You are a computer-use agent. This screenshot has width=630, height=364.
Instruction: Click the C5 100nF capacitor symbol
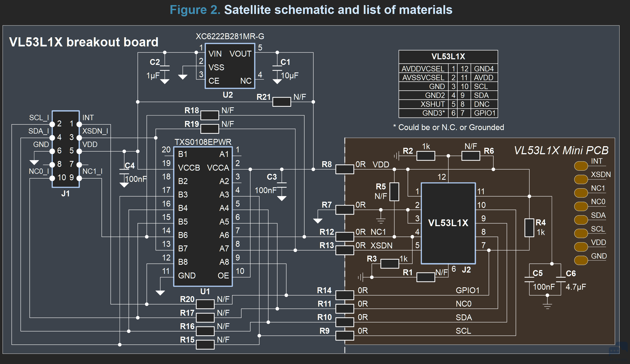coord(529,280)
